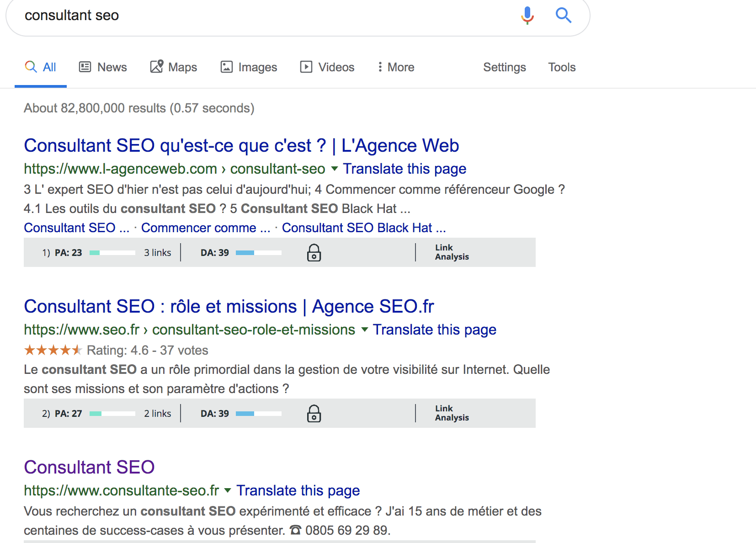Viewport: 756px width, 543px height.
Task: Open the Tools menu
Action: (561, 67)
